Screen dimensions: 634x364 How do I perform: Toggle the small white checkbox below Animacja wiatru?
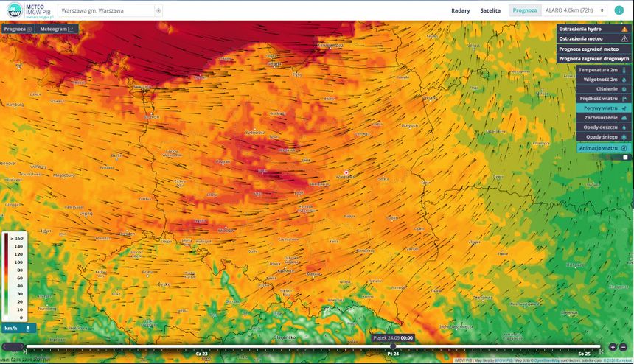click(x=625, y=157)
